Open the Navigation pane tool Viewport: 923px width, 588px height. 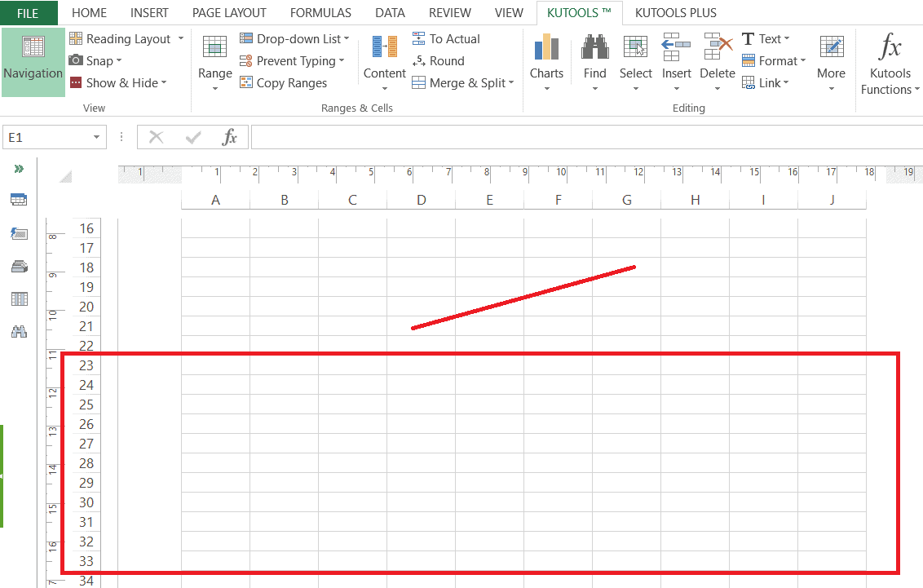tap(33, 60)
